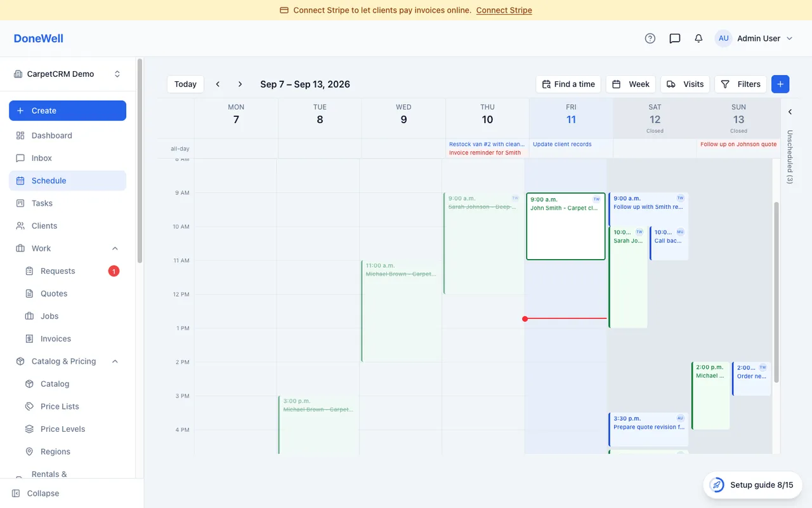Open the Update client records all-day item
This screenshot has height=508, width=812.
point(562,144)
